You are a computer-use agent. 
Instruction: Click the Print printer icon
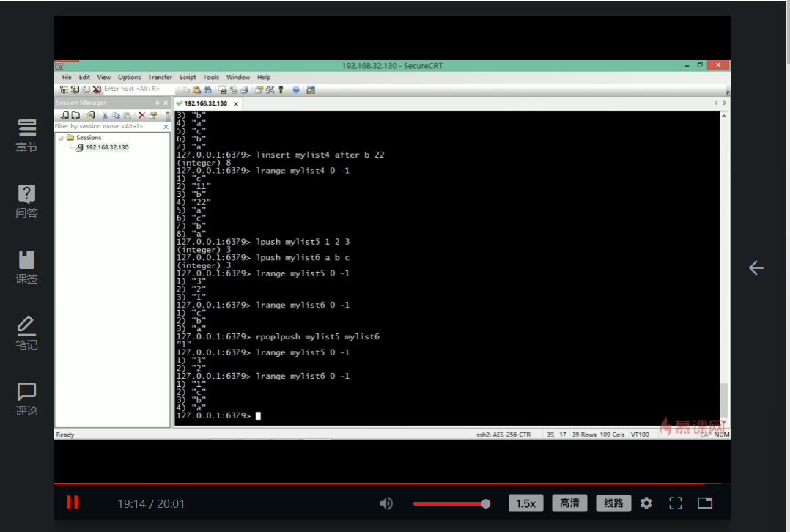pyautogui.click(x=244, y=89)
